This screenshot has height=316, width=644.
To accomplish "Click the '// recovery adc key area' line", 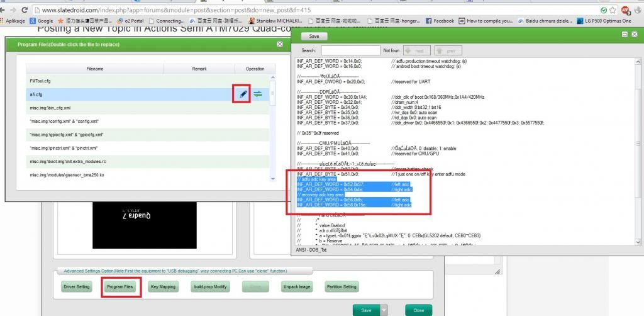I will (x=320, y=195).
